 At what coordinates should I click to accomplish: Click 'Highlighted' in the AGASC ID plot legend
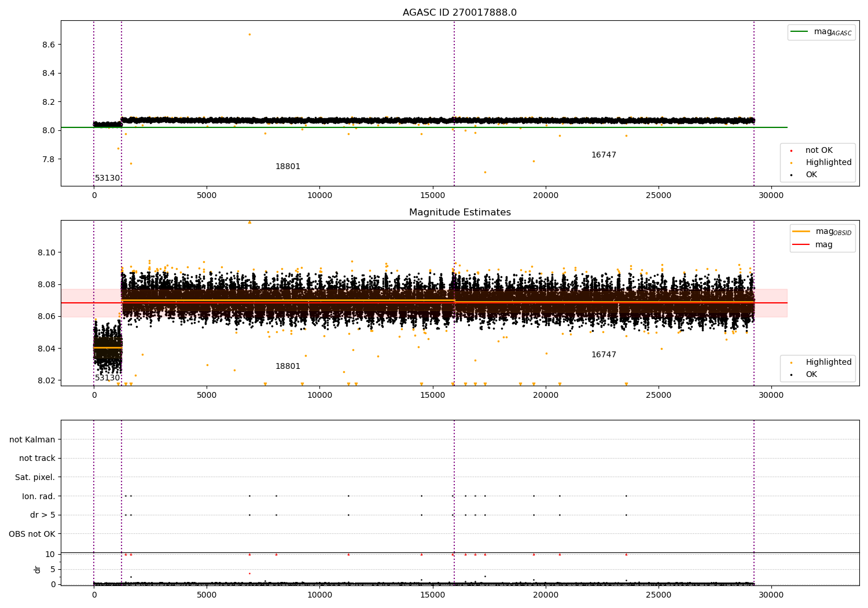(828, 163)
